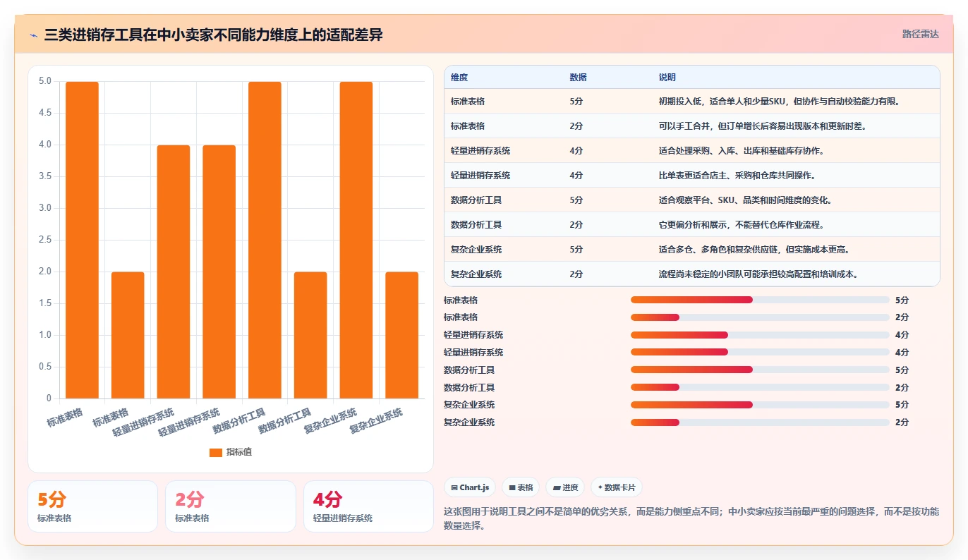The height and width of the screenshot is (560, 968).
Task: Click the 路径雷达 label in header
Action: tap(921, 34)
